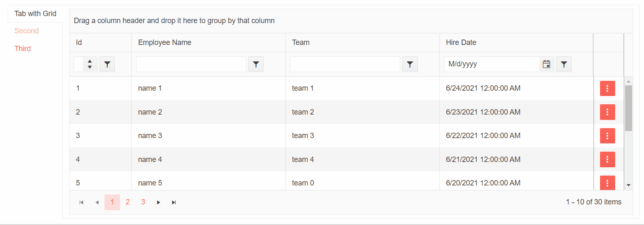
Task: Sort by Employee Name column header
Action: [x=164, y=42]
